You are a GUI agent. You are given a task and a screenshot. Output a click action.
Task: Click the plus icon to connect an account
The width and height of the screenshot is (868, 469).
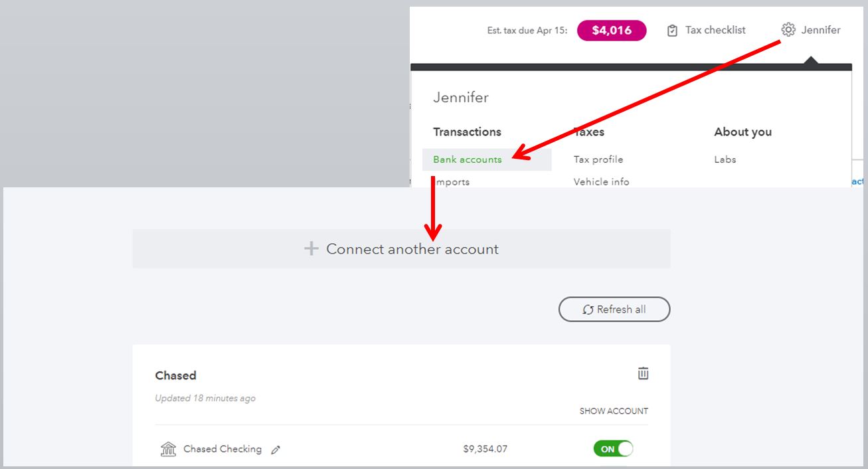click(x=311, y=249)
